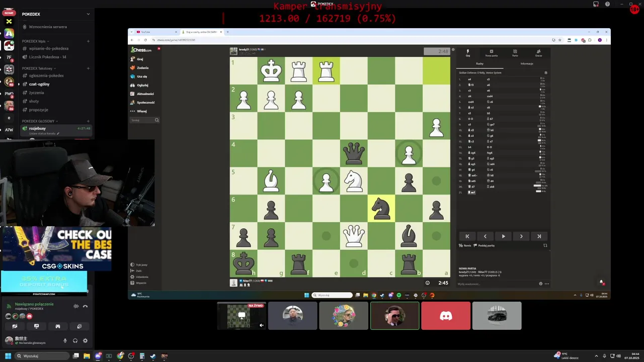Viewport: 644px width, 362px height.
Task: Play through the moves
Action: (x=503, y=236)
